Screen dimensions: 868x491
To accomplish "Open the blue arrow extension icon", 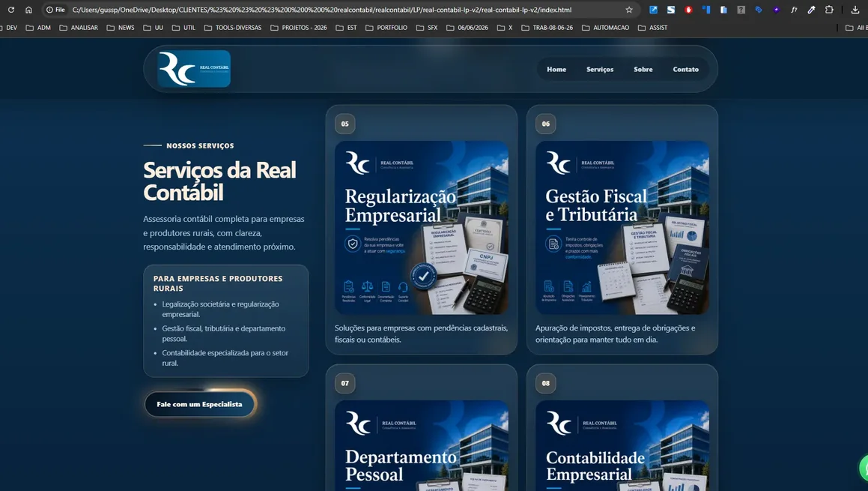I will 653,10.
